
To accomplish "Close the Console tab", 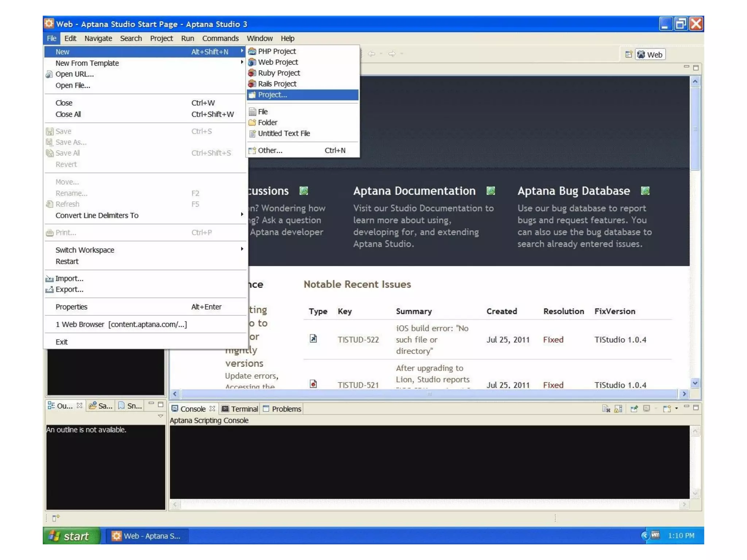I will pos(212,409).
